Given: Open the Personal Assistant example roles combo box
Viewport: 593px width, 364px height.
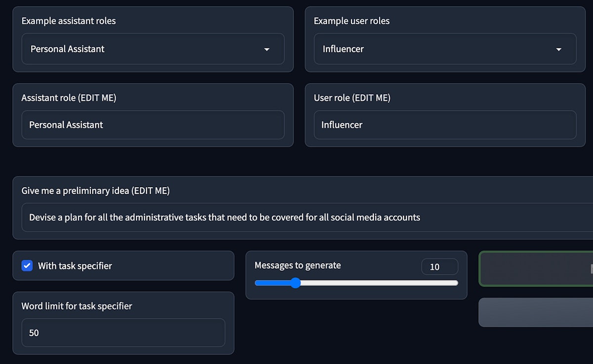Looking at the screenshot, I should [148, 49].
